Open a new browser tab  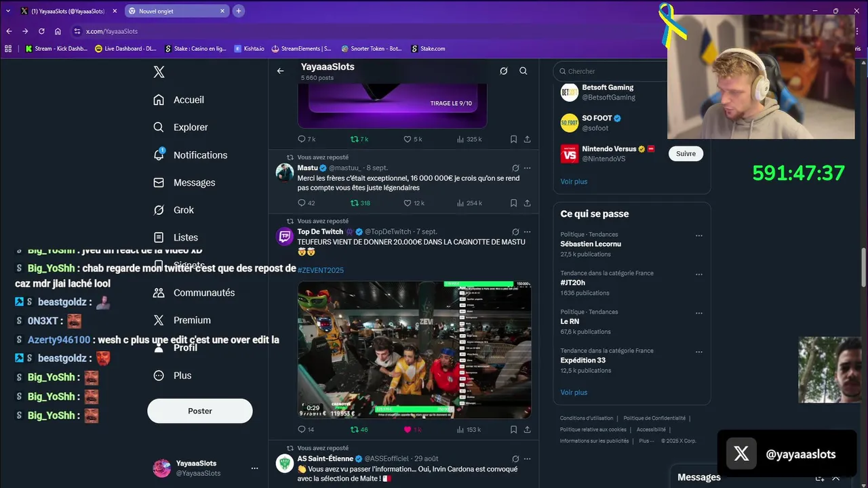239,11
